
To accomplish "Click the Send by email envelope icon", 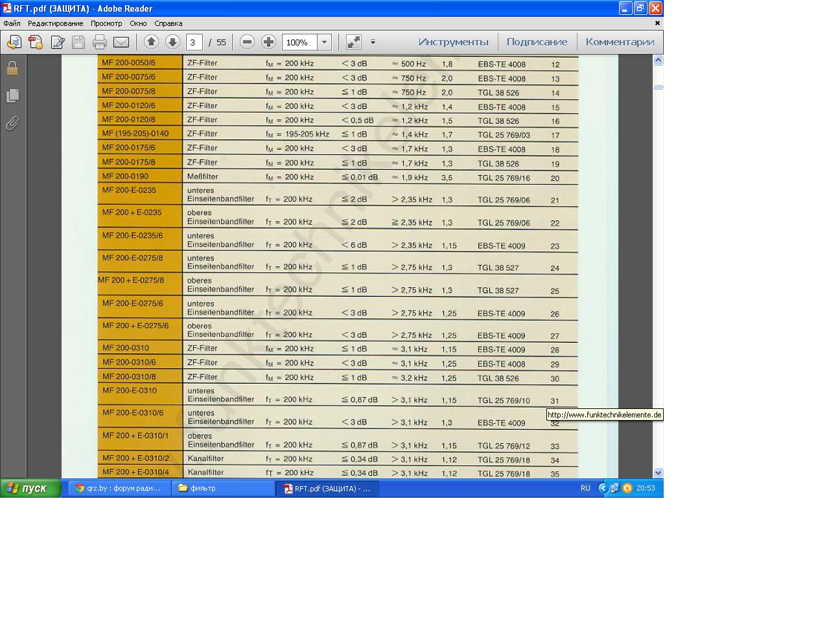I will (121, 42).
